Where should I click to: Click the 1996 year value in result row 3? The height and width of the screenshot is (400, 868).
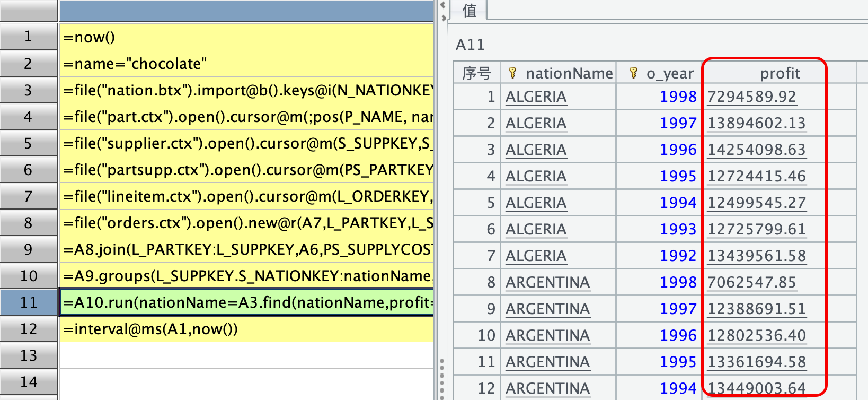tap(678, 150)
